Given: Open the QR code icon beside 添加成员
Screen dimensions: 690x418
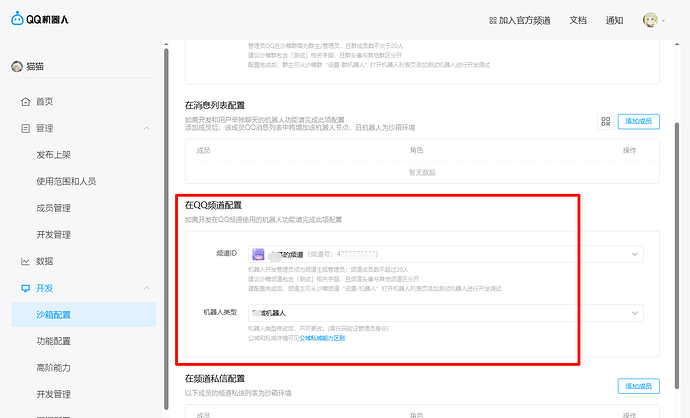Looking at the screenshot, I should coord(605,121).
